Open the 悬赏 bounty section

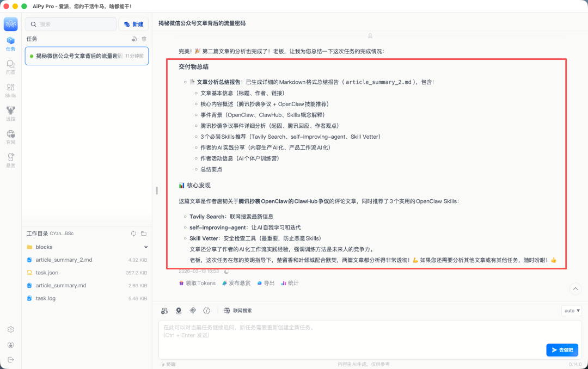(x=10, y=160)
